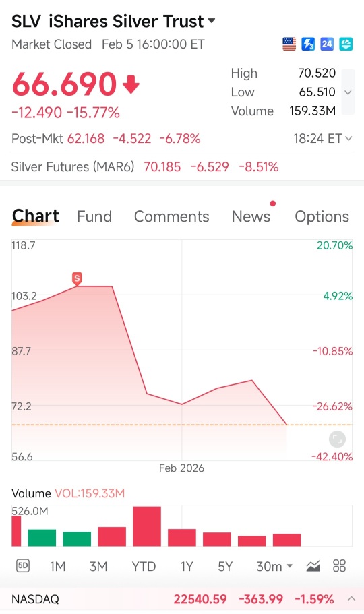The width and height of the screenshot is (364, 614).
Task: Expand chart to fullscreen view
Action: (337, 439)
